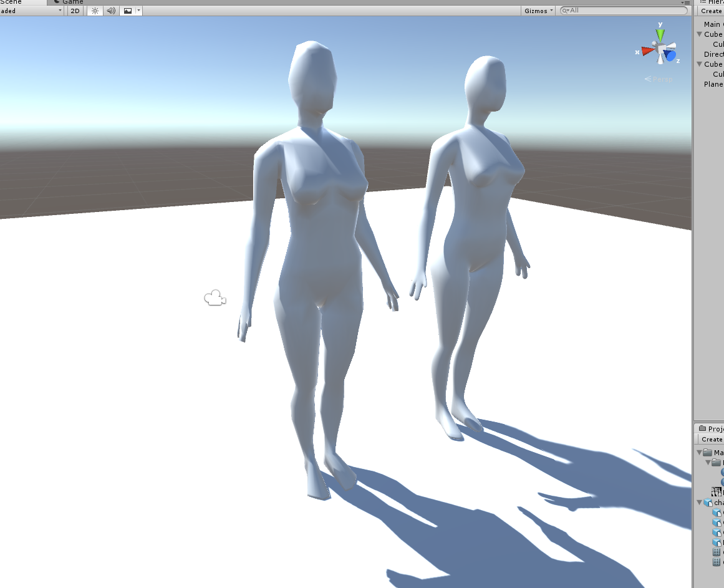The image size is (724, 588).
Task: Open the effects dropdown arrow beside picture icon
Action: pyautogui.click(x=138, y=11)
